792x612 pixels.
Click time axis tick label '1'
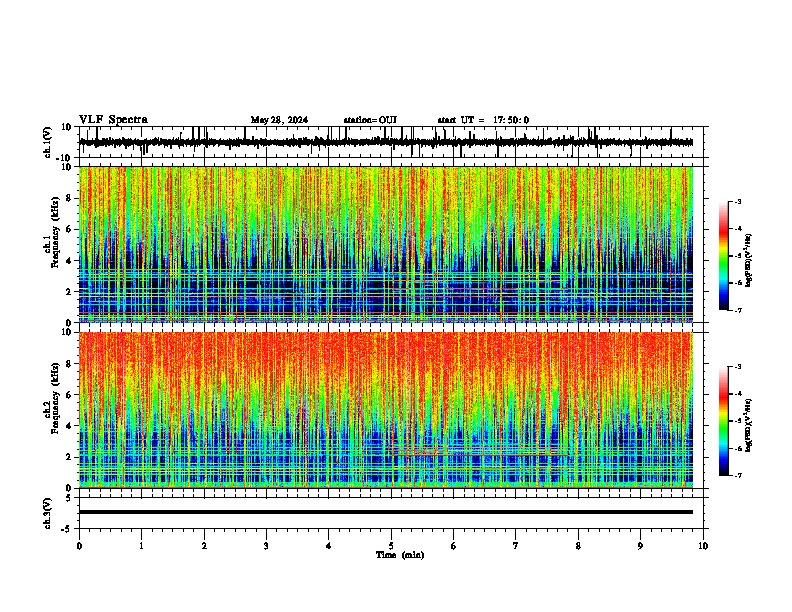[x=142, y=546]
